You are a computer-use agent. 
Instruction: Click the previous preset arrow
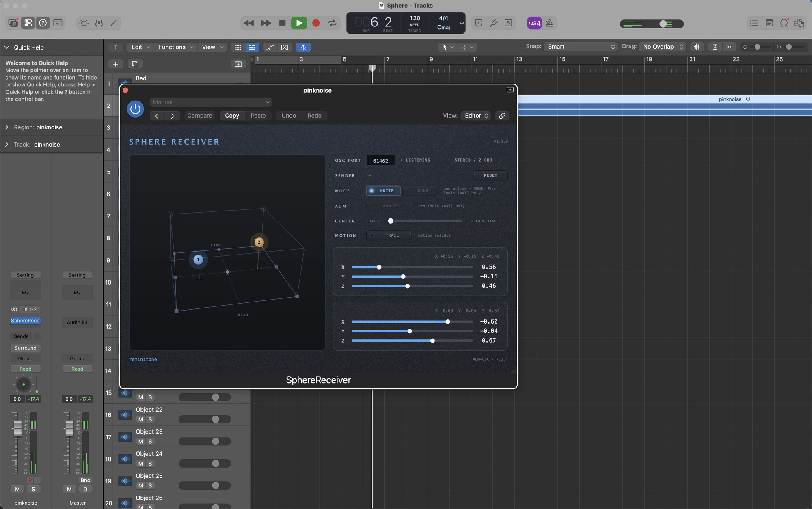click(x=157, y=116)
